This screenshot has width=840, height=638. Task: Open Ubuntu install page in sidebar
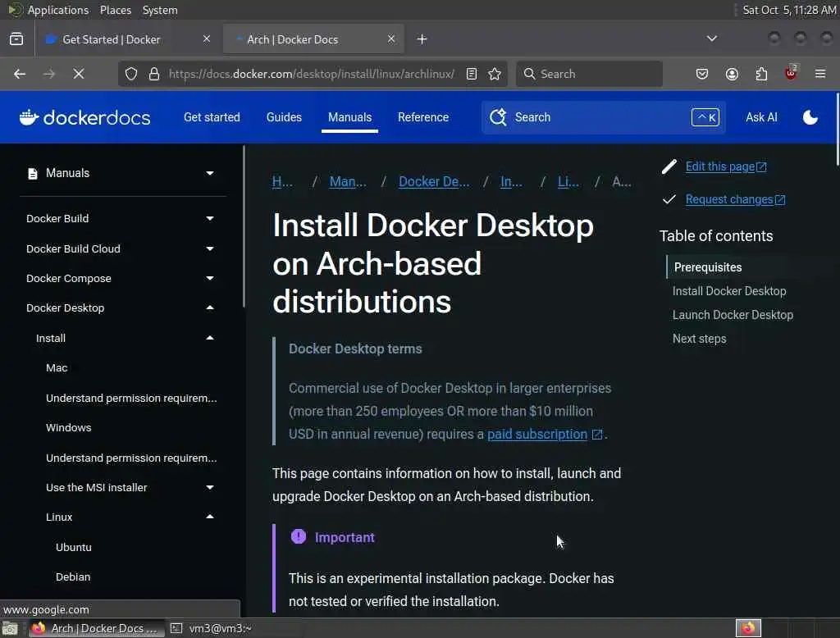click(x=73, y=548)
